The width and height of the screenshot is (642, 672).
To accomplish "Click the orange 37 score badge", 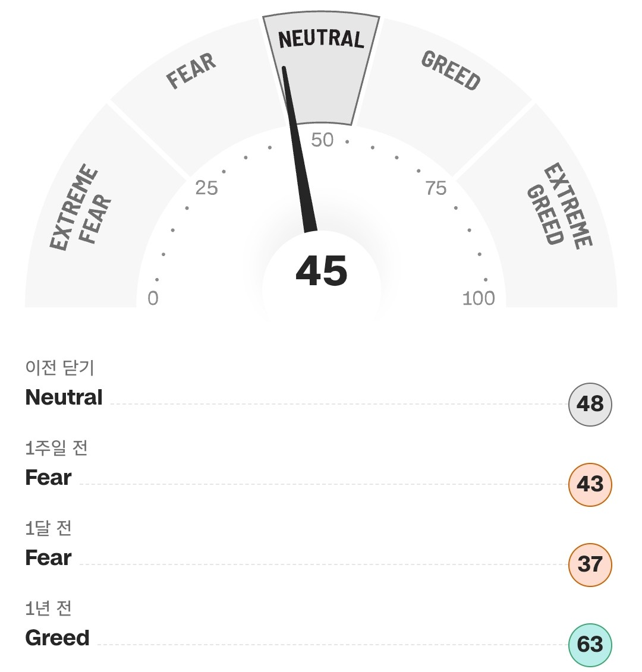I will pos(590,564).
